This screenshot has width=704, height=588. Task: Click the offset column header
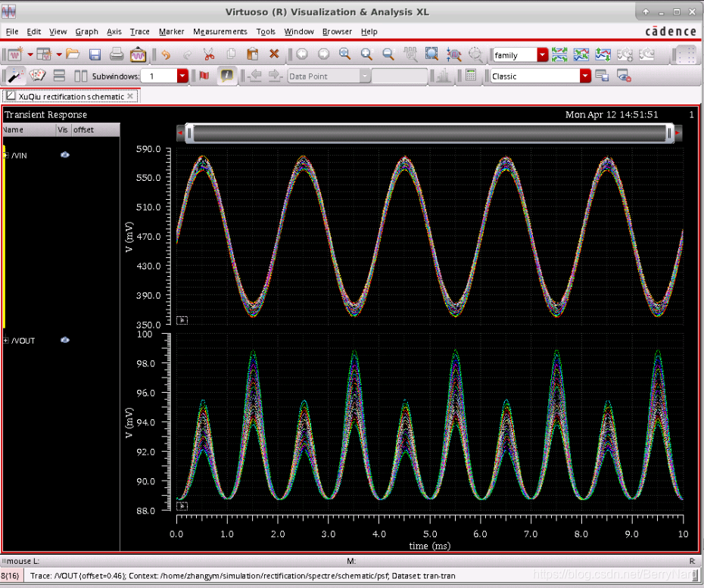coord(84,130)
